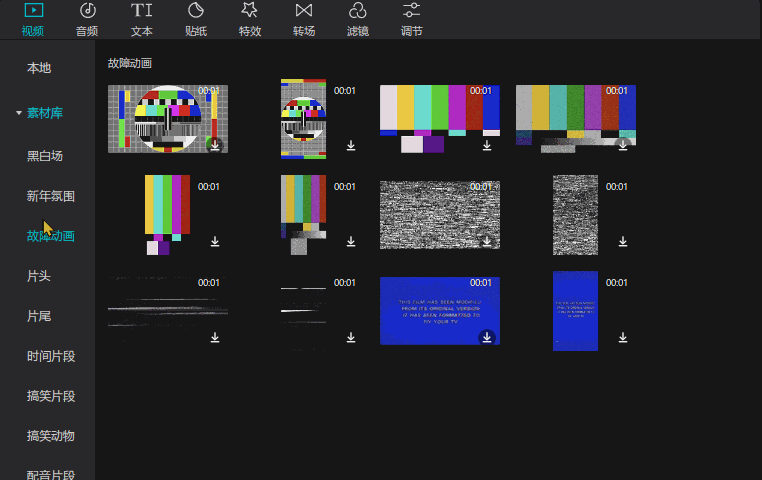Download the blue TV notice clip
762x480 pixels.
487,337
